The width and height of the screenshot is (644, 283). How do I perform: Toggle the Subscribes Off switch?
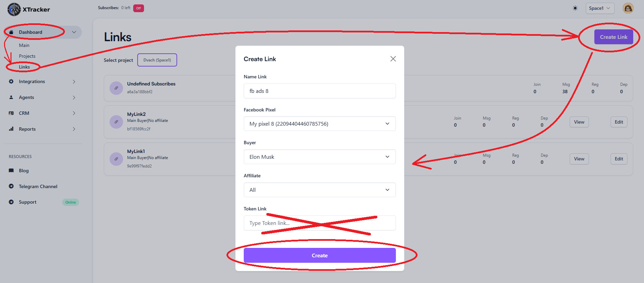click(x=139, y=8)
